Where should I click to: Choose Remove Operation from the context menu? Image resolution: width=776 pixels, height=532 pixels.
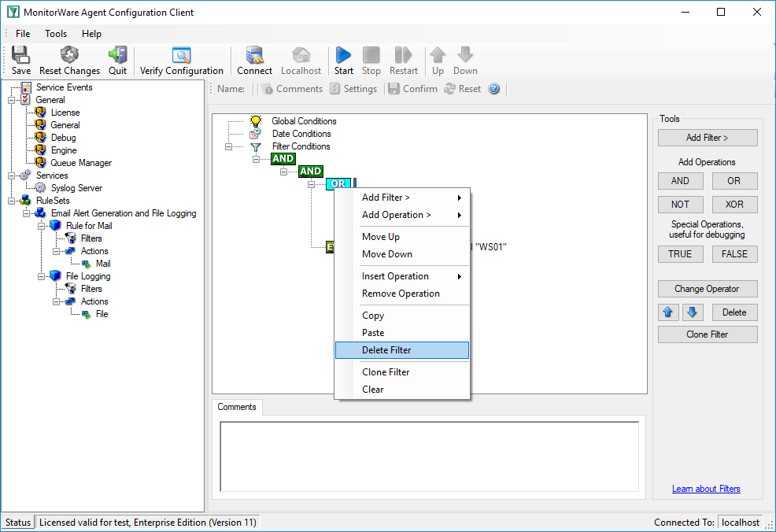(402, 294)
